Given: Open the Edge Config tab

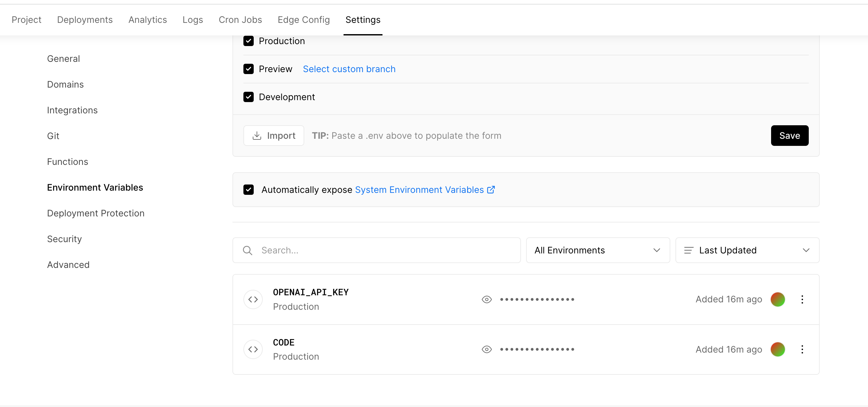Looking at the screenshot, I should tap(304, 20).
